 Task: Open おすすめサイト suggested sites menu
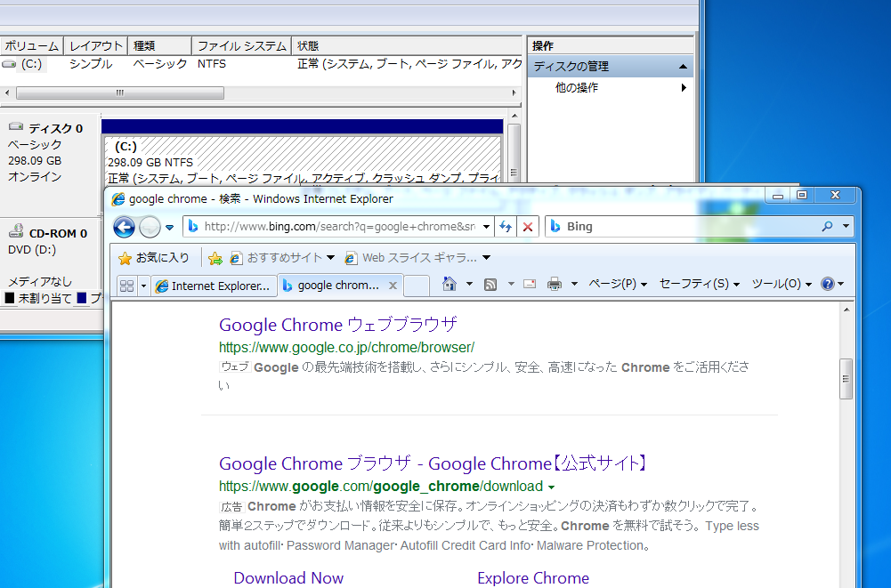(282, 258)
